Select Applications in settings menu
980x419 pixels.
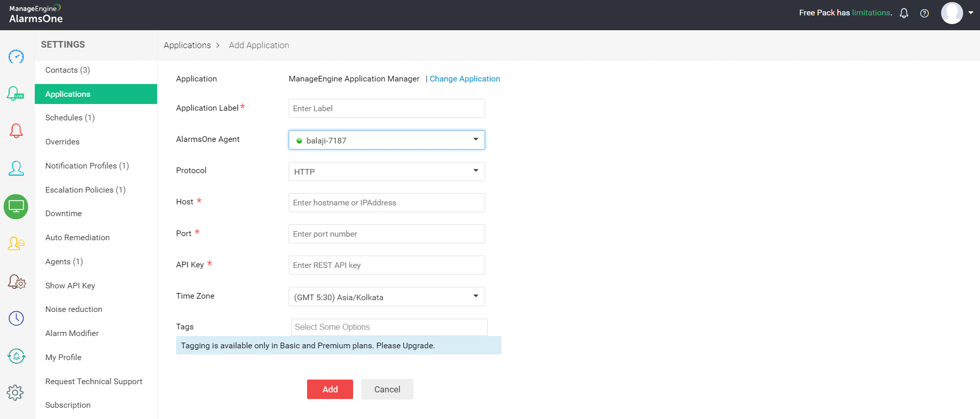[x=96, y=94]
